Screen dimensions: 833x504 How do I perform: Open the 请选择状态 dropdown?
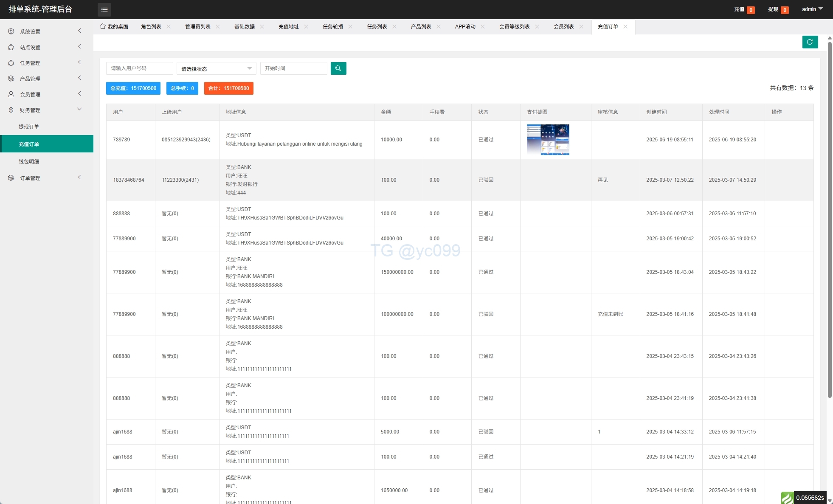(x=216, y=68)
